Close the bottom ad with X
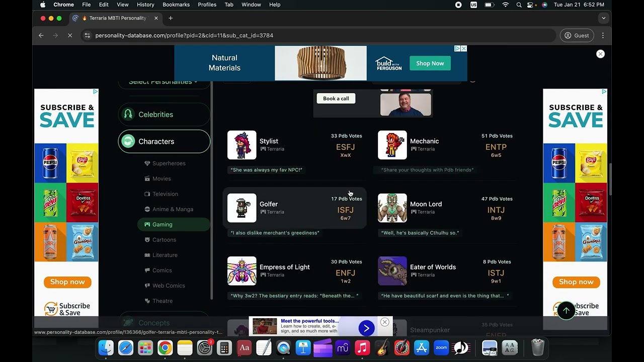This screenshot has width=644, height=362. coord(385,322)
